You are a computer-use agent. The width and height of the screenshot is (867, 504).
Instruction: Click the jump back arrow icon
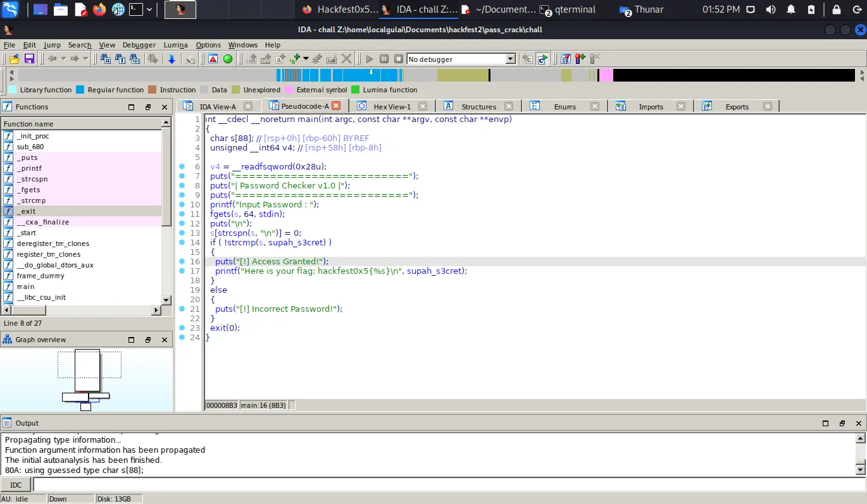[53, 59]
